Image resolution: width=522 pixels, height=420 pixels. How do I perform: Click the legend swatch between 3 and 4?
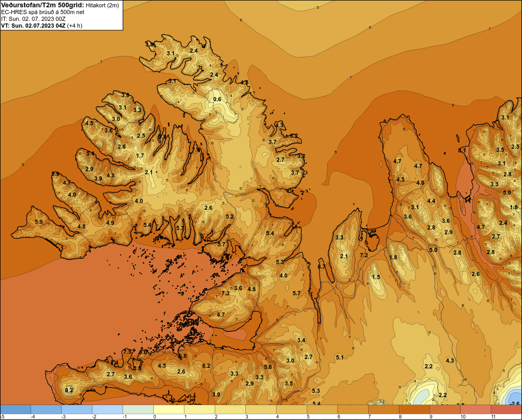(261, 410)
